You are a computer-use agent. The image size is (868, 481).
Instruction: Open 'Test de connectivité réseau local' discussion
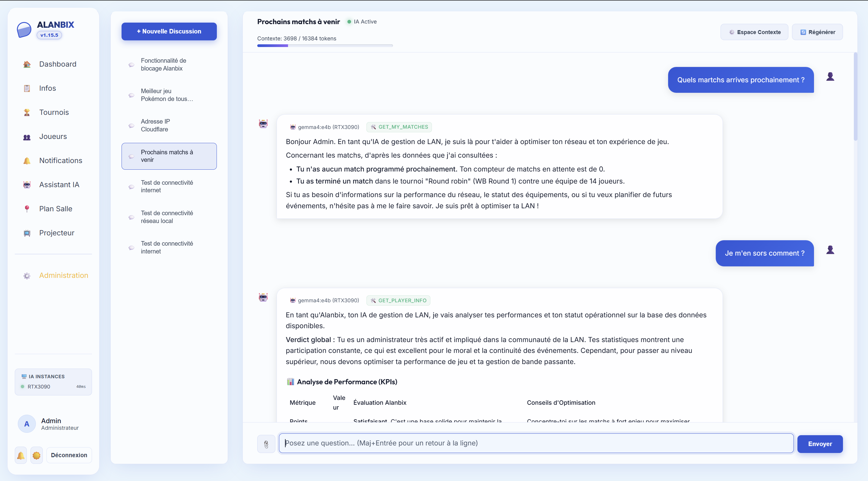point(169,217)
